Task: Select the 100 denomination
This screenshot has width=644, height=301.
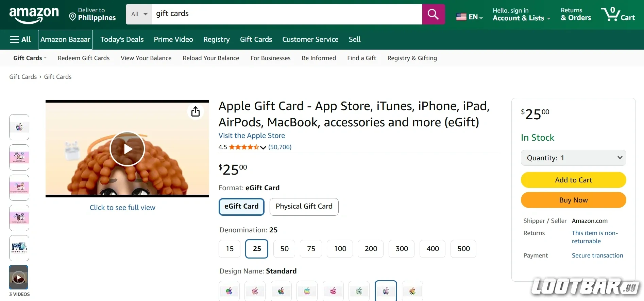Action: pyautogui.click(x=339, y=249)
